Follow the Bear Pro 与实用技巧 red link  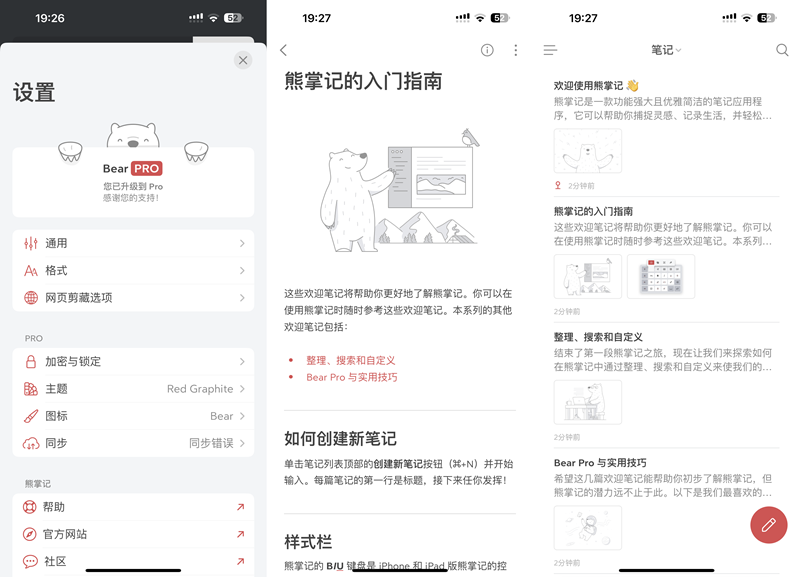point(352,377)
